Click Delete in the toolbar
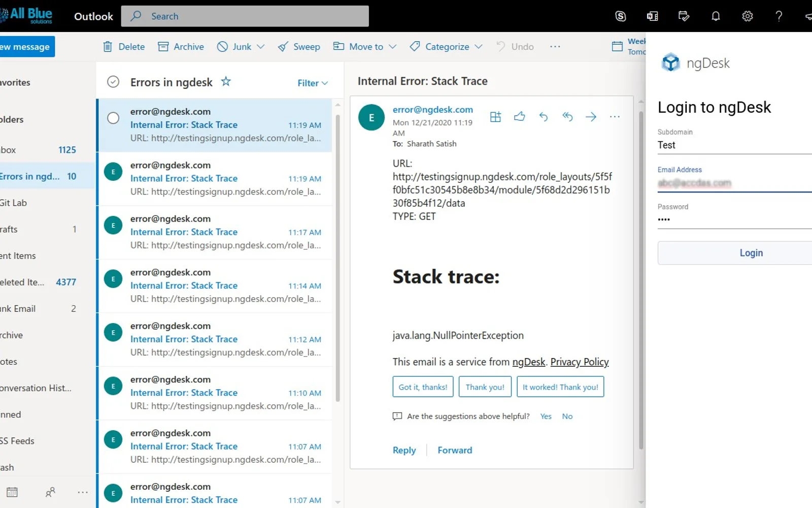The height and width of the screenshot is (508, 812). [124, 47]
